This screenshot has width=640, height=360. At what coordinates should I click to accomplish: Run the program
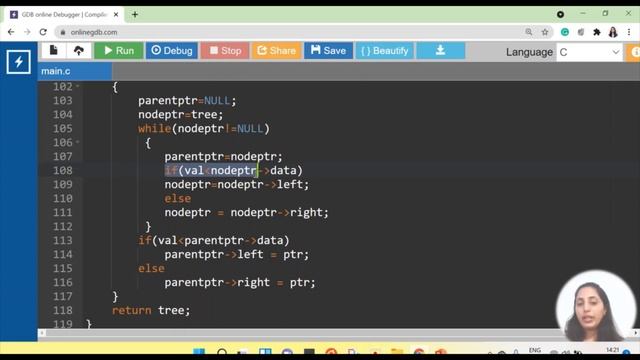tap(119, 51)
